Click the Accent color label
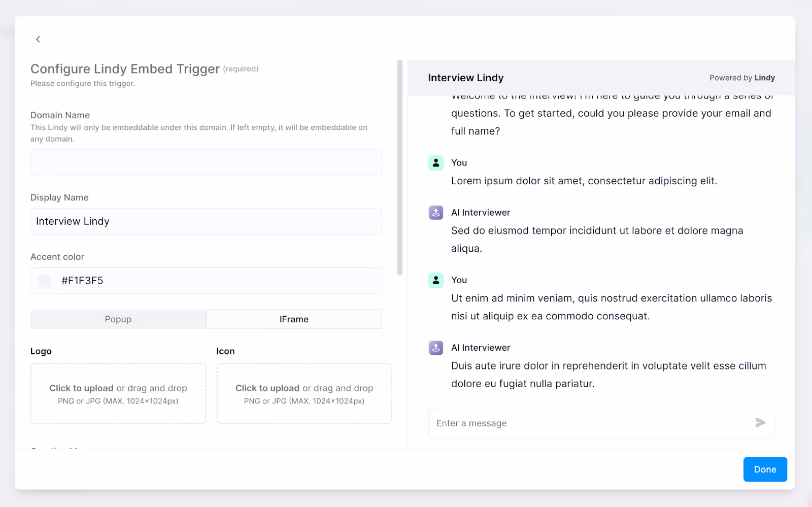The image size is (812, 507). click(57, 257)
